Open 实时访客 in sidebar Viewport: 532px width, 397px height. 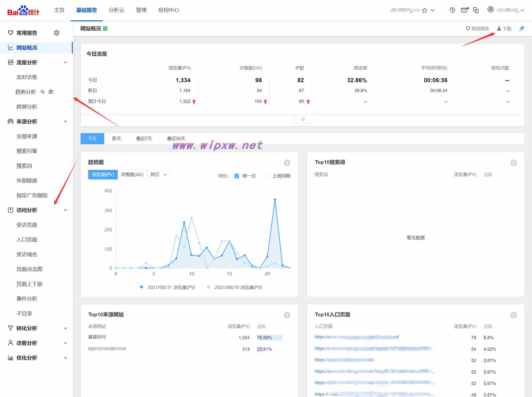point(27,77)
